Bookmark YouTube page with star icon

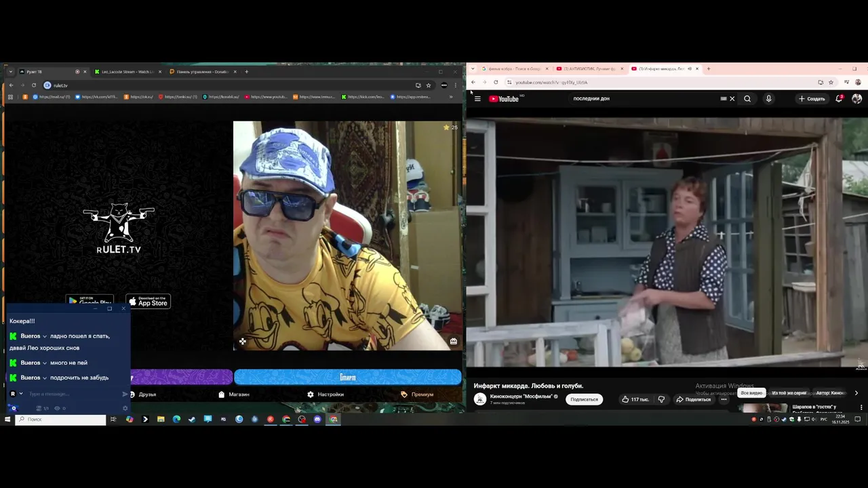831,82
